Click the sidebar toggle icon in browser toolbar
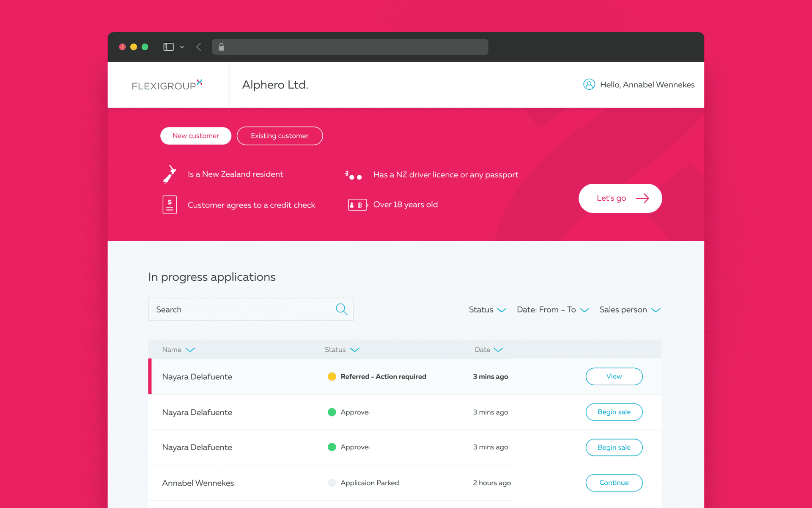Image resolution: width=812 pixels, height=508 pixels. point(168,47)
